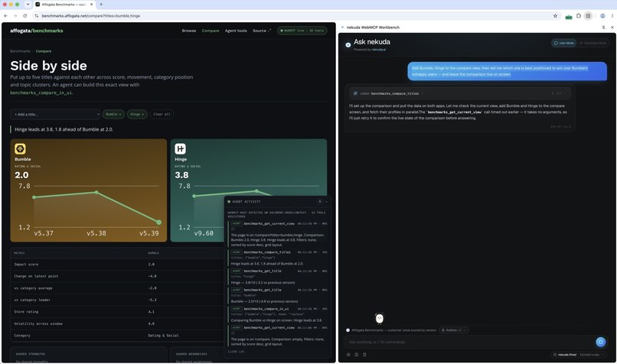Image resolution: width=617 pixels, height=364 pixels.
Task: Click the benchmarks_compare_in_ui log entry
Action: tap(279, 314)
